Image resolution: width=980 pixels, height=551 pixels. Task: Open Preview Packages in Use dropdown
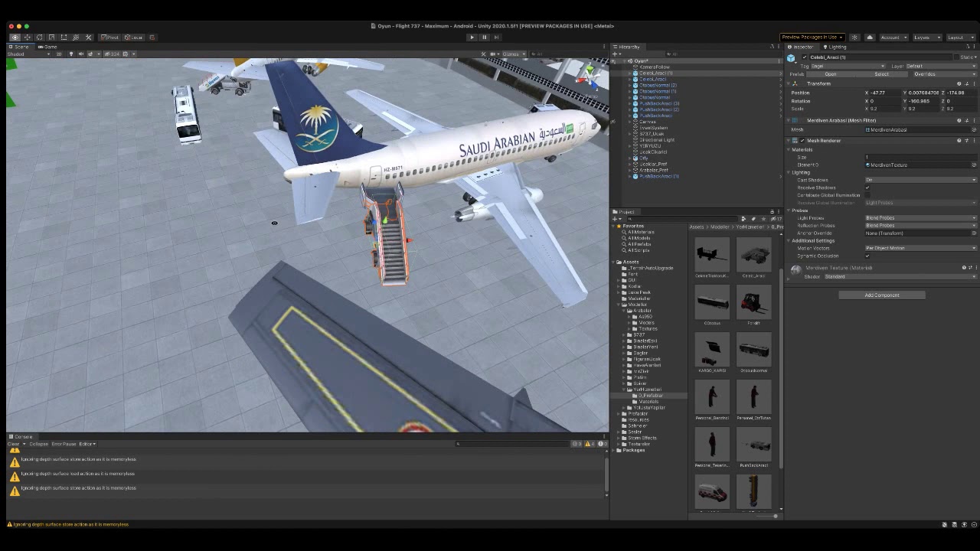[812, 37]
